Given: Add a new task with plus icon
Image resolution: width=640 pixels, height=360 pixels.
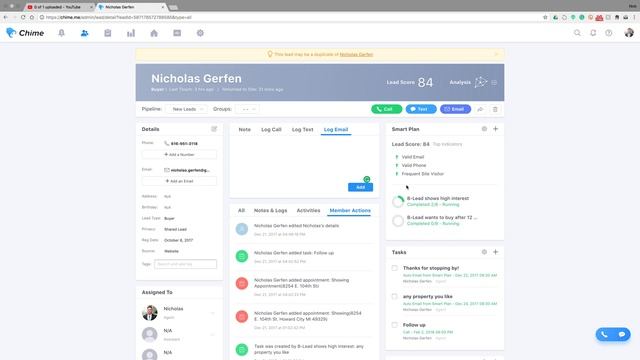Looking at the screenshot, I should (496, 252).
